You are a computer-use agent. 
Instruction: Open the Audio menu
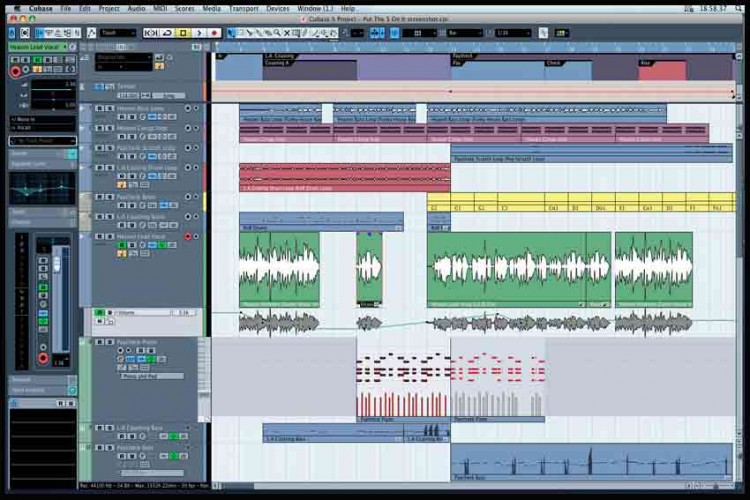pos(136,9)
